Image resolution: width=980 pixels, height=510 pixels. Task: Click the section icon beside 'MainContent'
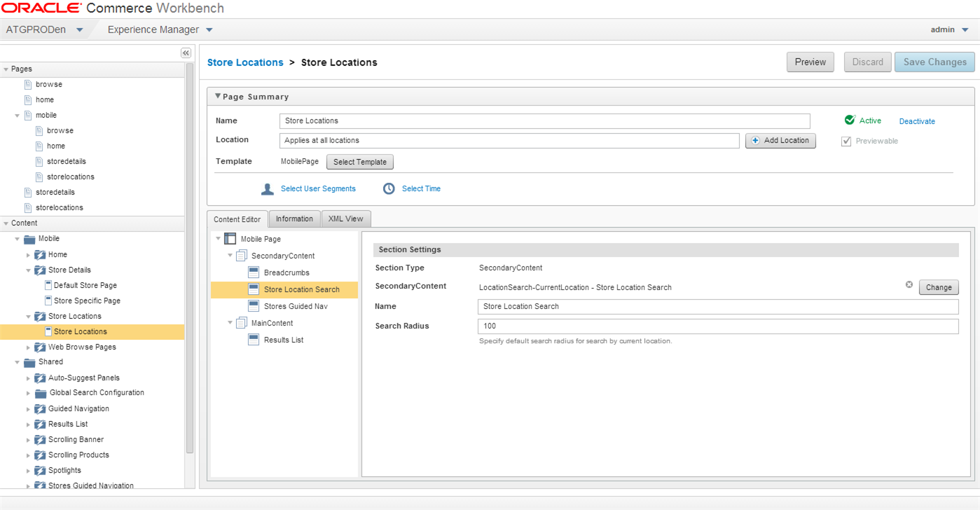pyautogui.click(x=242, y=323)
